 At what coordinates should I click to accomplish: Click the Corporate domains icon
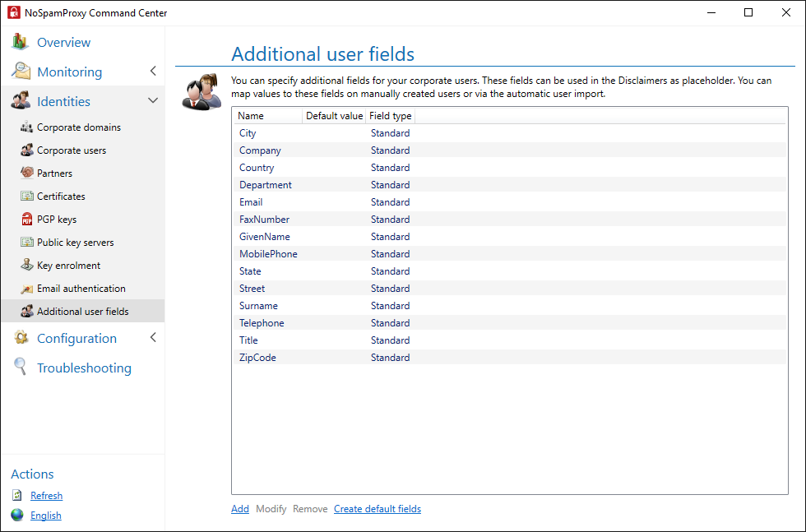pyautogui.click(x=26, y=127)
